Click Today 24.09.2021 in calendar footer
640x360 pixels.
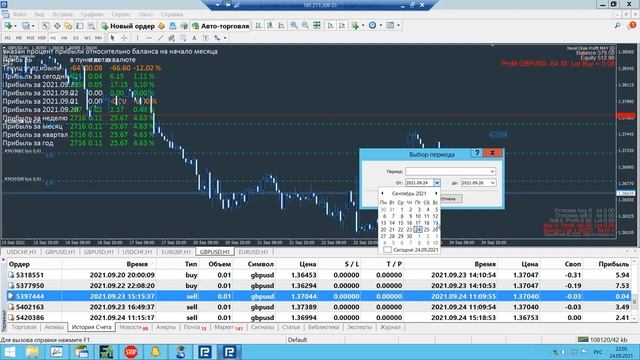411,250
